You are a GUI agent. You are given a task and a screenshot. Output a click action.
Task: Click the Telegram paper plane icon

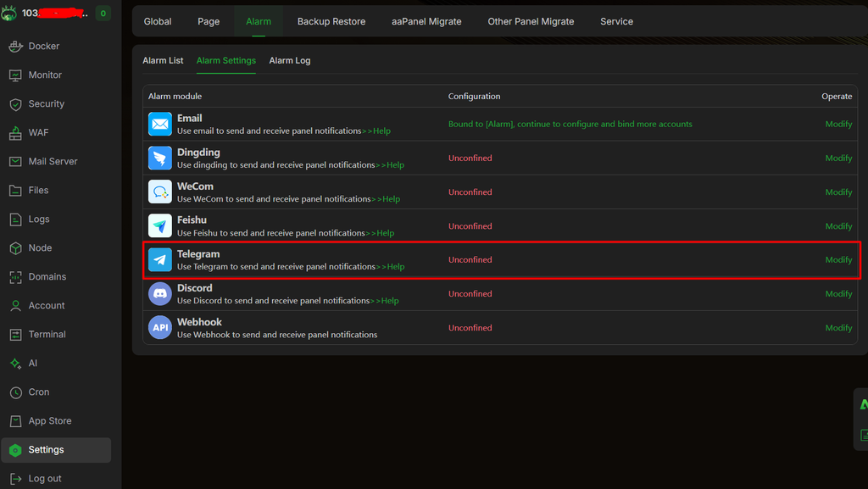[x=160, y=260]
